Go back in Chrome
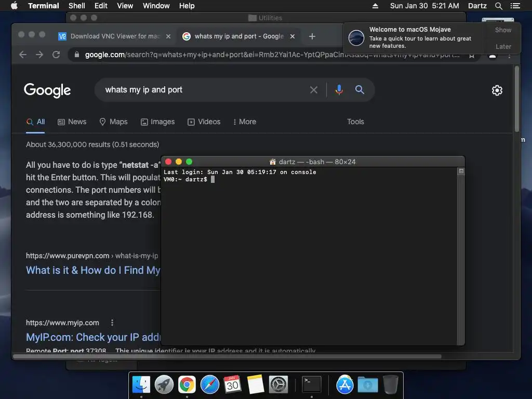The width and height of the screenshot is (532, 399). 23,55
